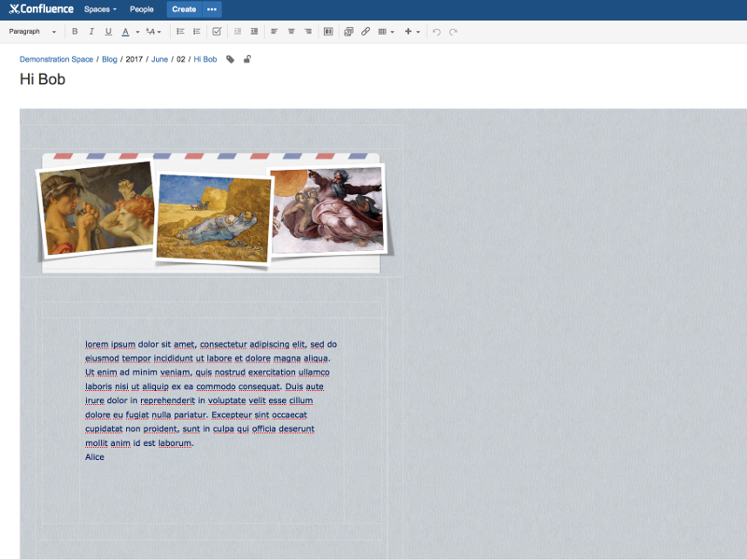Screen dimensions: 747x560
Task: Open the Blog breadcrumb link
Action: click(x=109, y=59)
